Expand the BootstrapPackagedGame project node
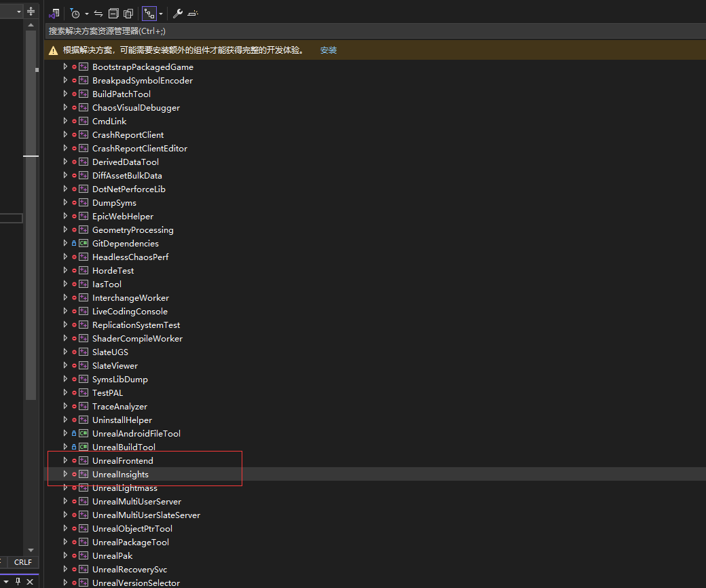 point(65,67)
